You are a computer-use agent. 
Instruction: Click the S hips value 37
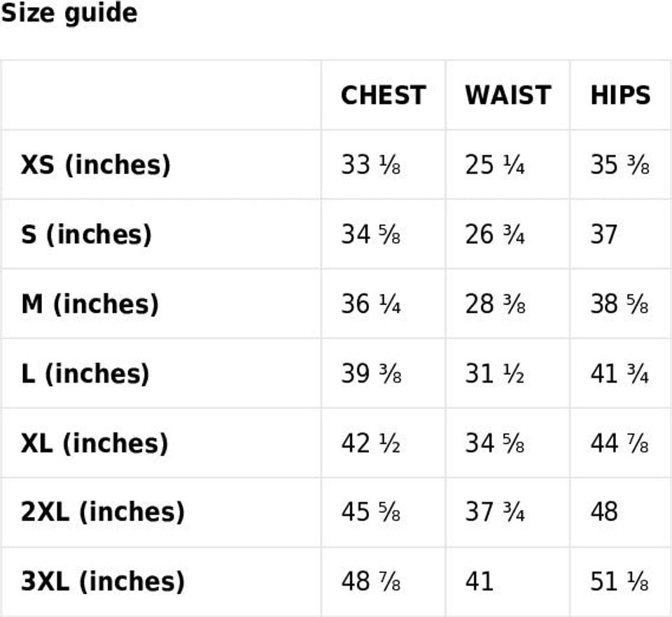[603, 234]
